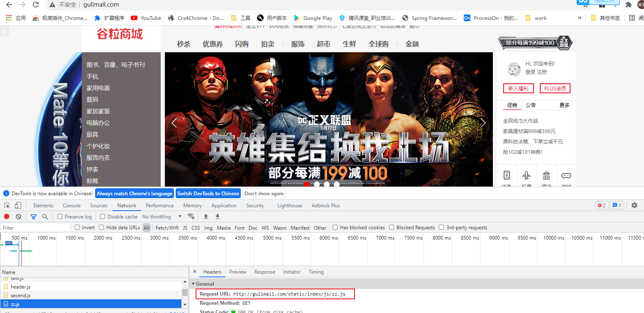Click the network Filter input field
644x313 pixels.
(35, 228)
